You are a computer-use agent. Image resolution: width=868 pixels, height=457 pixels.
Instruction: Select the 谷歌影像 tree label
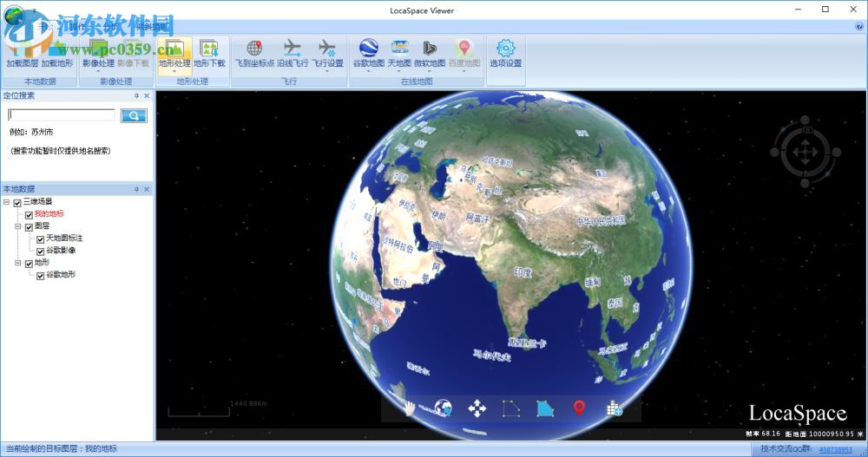tap(61, 251)
